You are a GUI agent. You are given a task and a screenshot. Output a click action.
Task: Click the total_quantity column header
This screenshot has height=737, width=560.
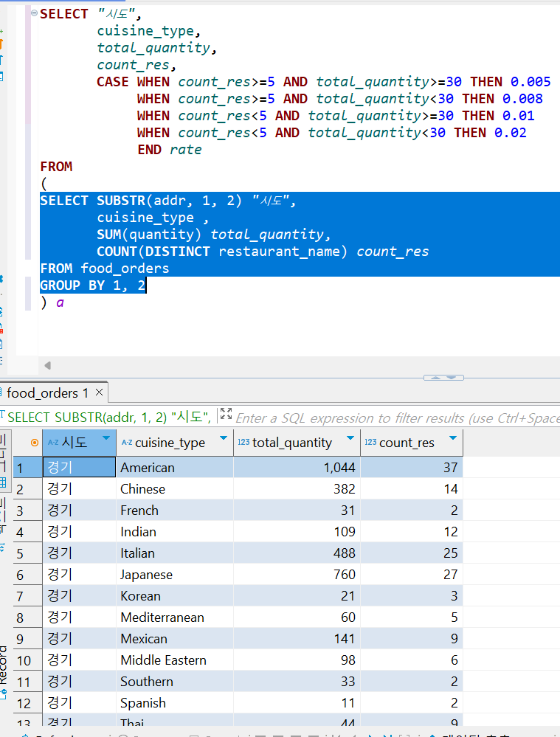click(297, 443)
